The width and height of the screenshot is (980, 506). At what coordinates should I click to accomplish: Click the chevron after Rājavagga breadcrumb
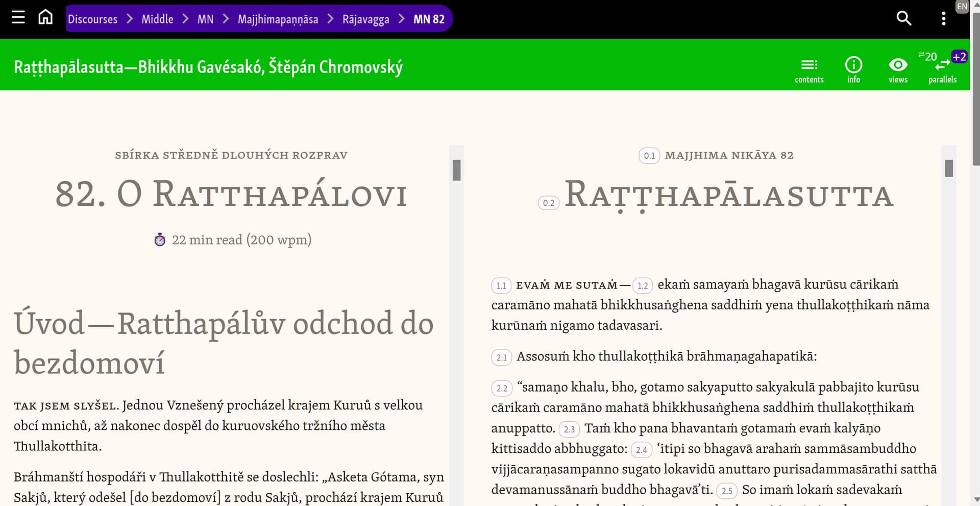(402, 19)
